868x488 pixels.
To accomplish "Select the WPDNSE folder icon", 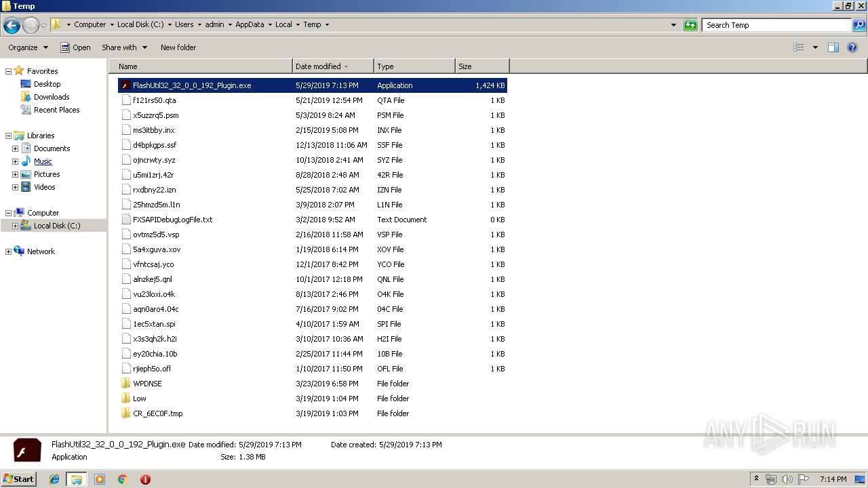I will coord(125,384).
